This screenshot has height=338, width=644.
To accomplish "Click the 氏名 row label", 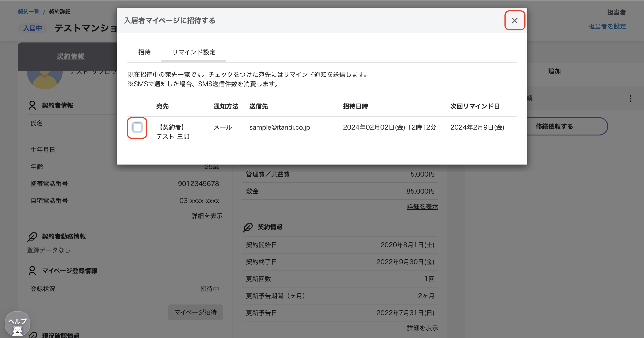I will 36,123.
